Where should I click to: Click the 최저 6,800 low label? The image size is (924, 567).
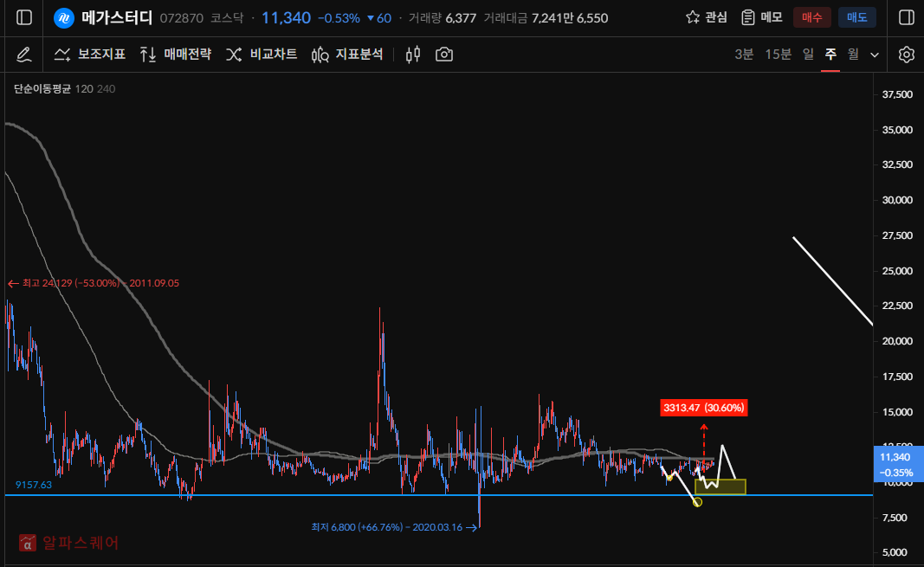click(x=394, y=527)
